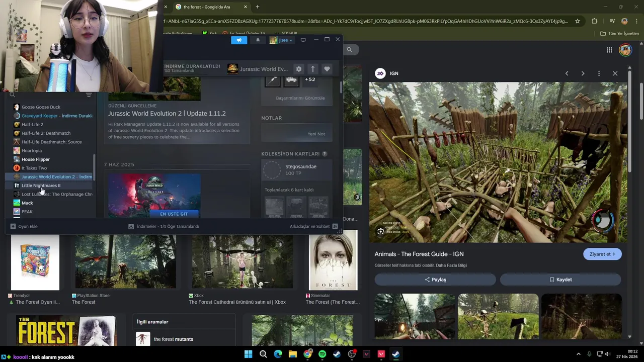The image size is (644, 362).
Task: Open Steam notifications bell
Action: (258, 40)
